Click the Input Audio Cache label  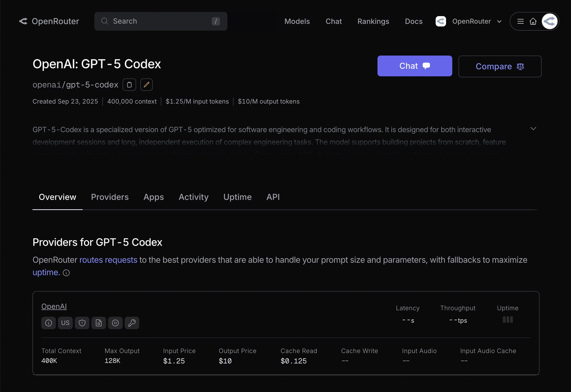click(x=488, y=351)
